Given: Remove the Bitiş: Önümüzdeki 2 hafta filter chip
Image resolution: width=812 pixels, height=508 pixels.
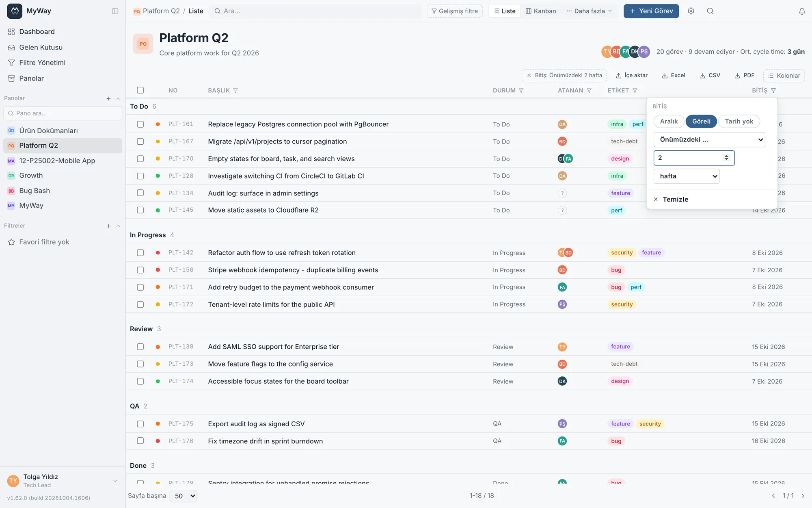Looking at the screenshot, I should click(529, 76).
